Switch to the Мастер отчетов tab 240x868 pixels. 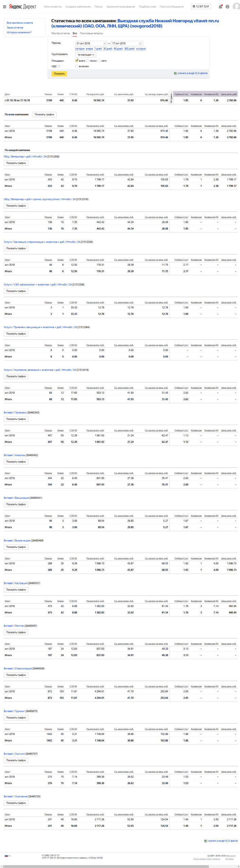pyautogui.click(x=60, y=33)
